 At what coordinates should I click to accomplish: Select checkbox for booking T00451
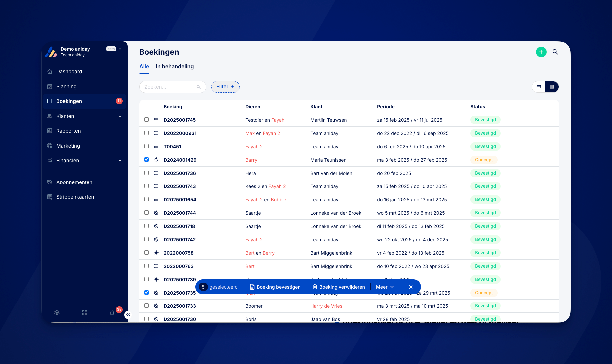[146, 146]
